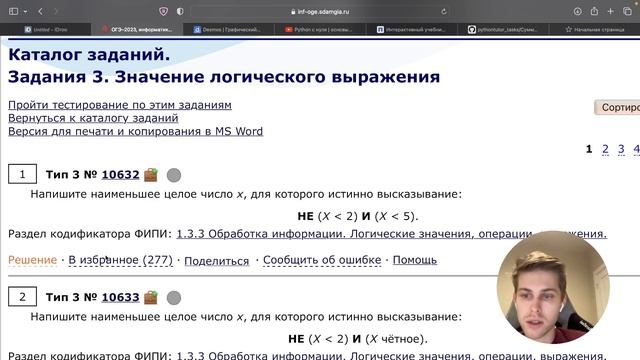This screenshot has width=640, height=360.
Task: Open the shield extension icon
Action: click(164, 11)
